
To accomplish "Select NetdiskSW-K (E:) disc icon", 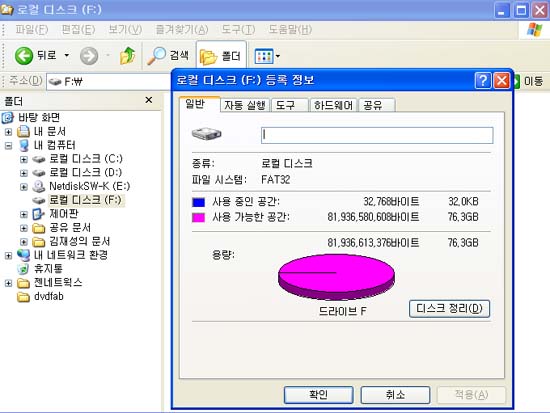I will 39,186.
